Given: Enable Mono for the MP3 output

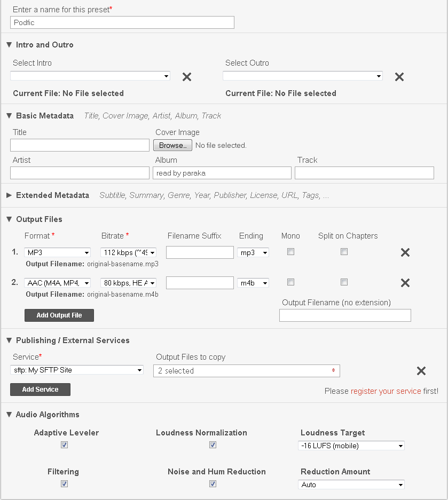Looking at the screenshot, I should coord(290,252).
